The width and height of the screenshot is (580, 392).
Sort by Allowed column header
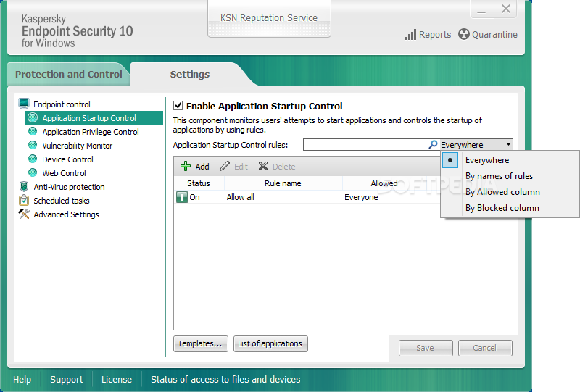click(x=384, y=183)
